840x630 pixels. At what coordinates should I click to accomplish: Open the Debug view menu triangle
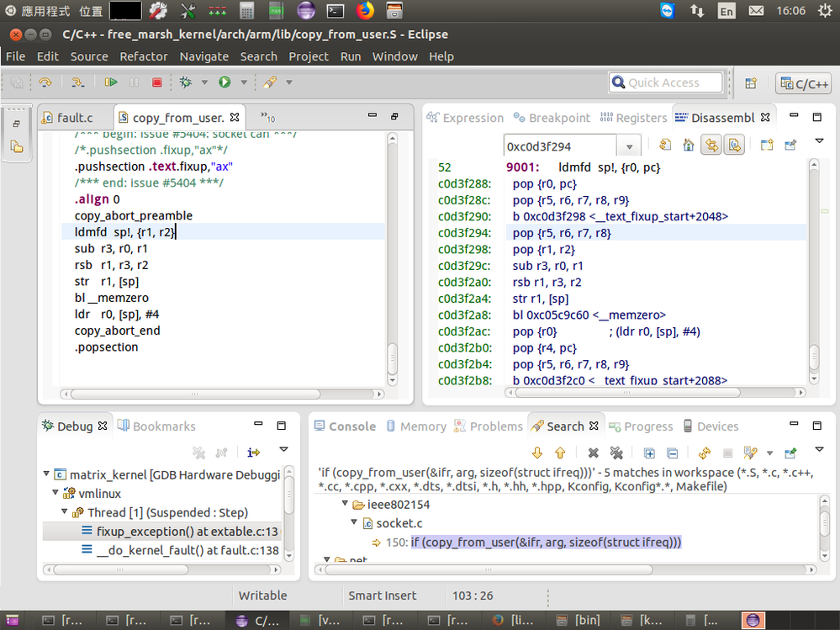(284, 449)
